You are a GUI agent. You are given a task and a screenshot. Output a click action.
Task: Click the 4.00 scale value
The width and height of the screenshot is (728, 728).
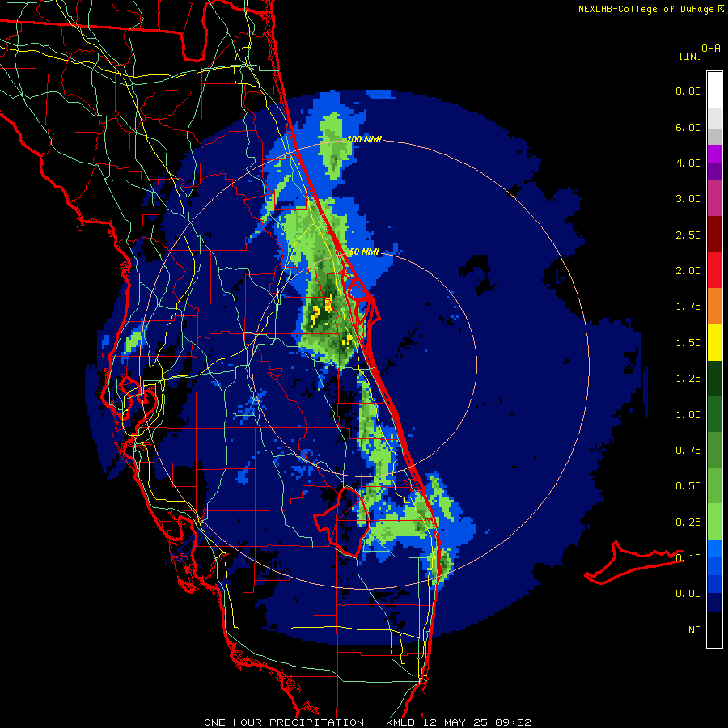[688, 163]
